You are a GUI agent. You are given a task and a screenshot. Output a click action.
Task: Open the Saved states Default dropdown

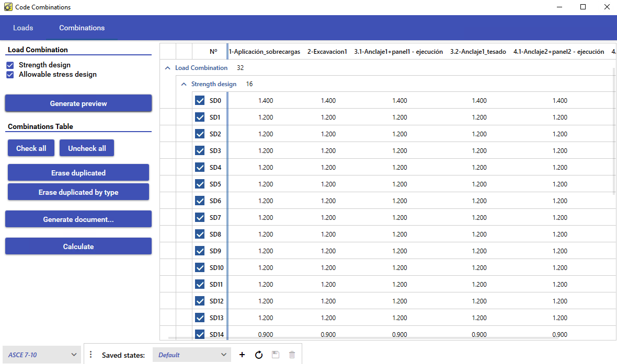(x=192, y=355)
